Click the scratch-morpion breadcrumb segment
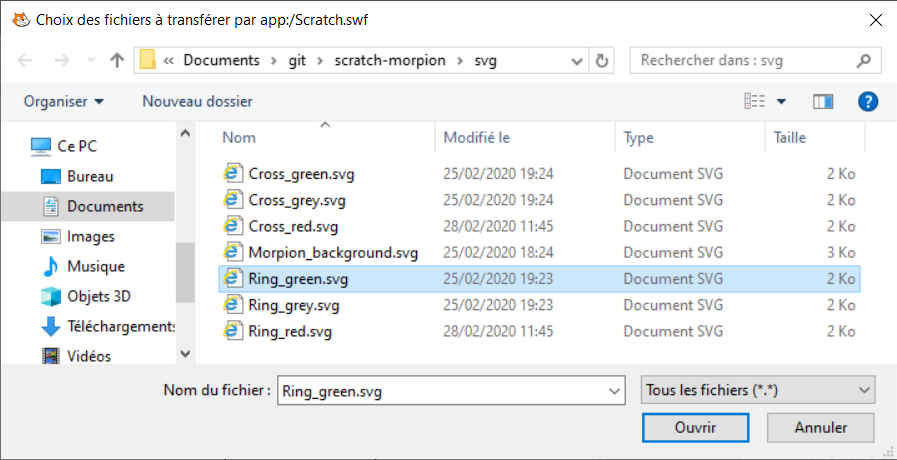The image size is (897, 460). pyautogui.click(x=387, y=61)
